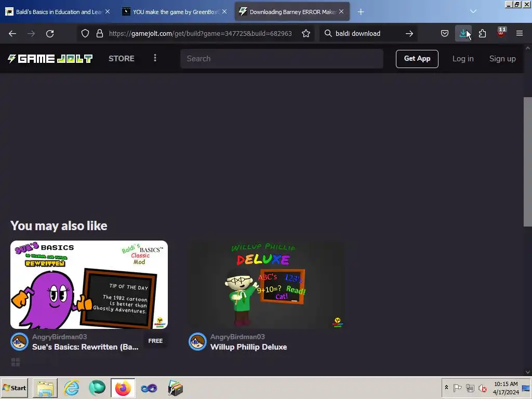Click the page vertical scrollbar thumb
Viewport: 532px width, 399px height.
click(x=528, y=162)
